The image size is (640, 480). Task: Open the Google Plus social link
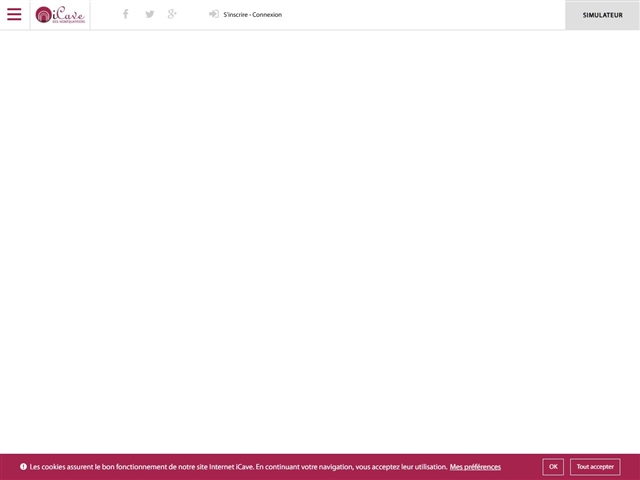tap(172, 14)
